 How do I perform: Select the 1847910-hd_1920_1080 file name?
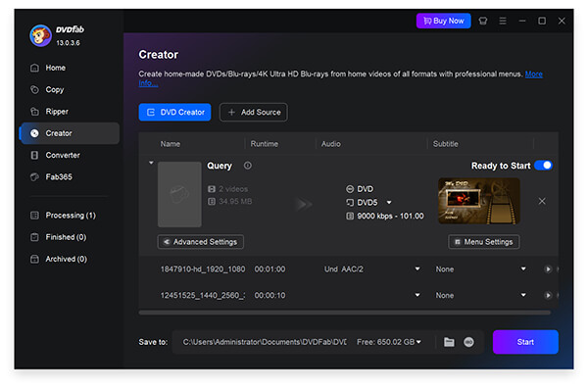[203, 269]
